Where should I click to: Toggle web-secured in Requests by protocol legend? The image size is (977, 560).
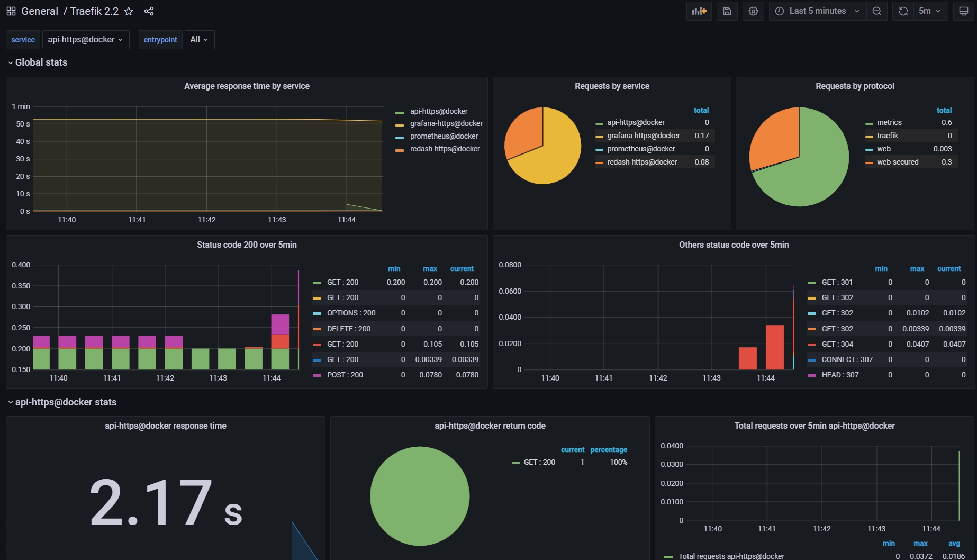pyautogui.click(x=897, y=162)
